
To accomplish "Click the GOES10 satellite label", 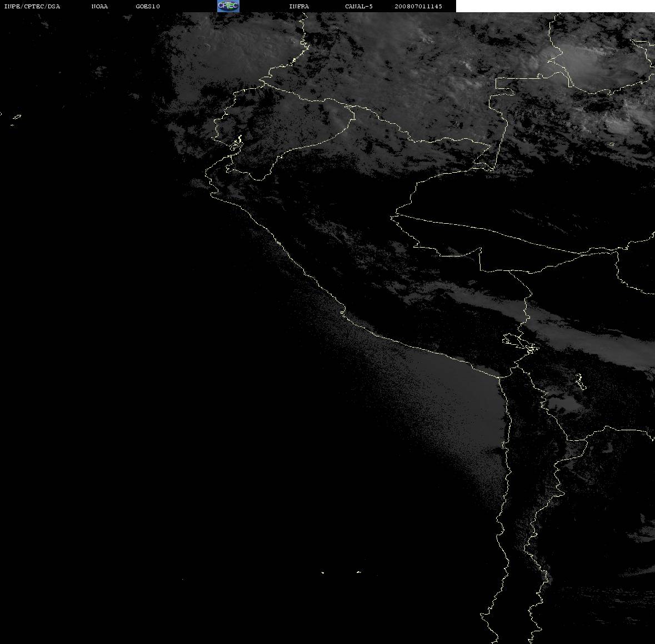I will coord(148,6).
